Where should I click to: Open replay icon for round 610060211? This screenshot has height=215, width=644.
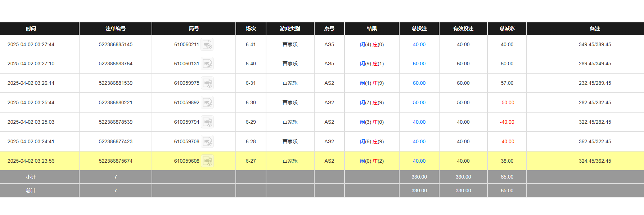[x=207, y=45]
